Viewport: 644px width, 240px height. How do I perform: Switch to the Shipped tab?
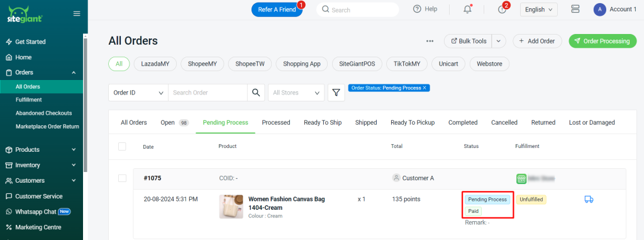(366, 123)
